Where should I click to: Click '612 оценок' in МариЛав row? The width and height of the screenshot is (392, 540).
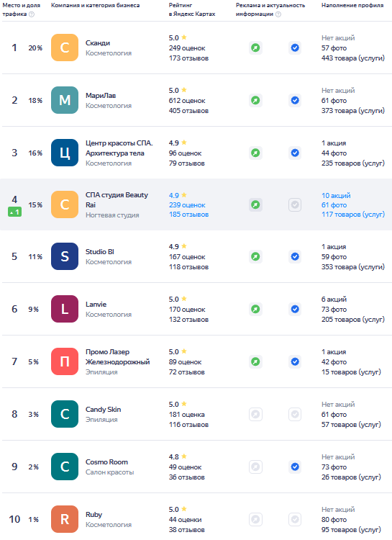click(x=187, y=101)
